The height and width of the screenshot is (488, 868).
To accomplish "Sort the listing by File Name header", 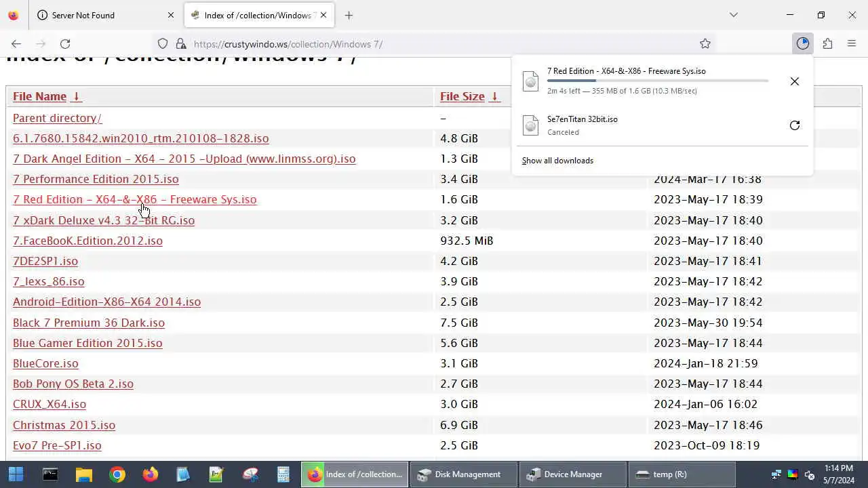I will click(39, 96).
